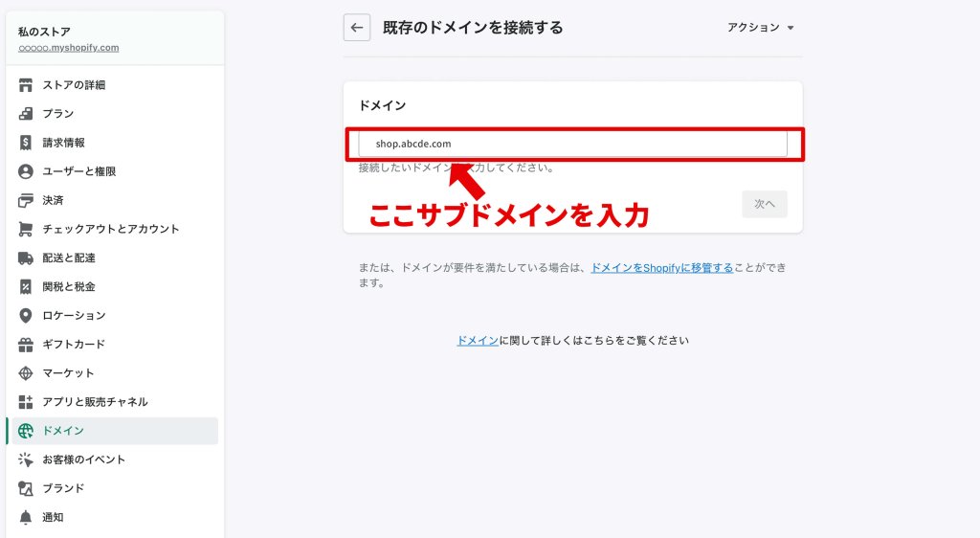Viewport: 980px width, 538px height.
Task: Click the 通知 bell icon
Action: coord(26,517)
